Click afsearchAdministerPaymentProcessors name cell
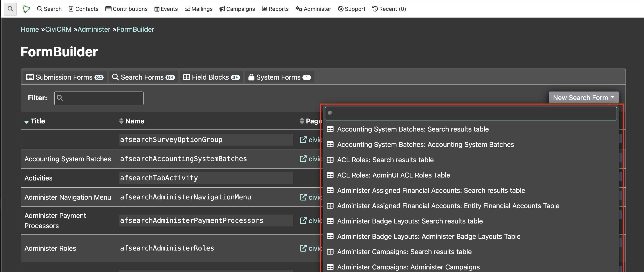The image size is (644, 272). (x=206, y=220)
